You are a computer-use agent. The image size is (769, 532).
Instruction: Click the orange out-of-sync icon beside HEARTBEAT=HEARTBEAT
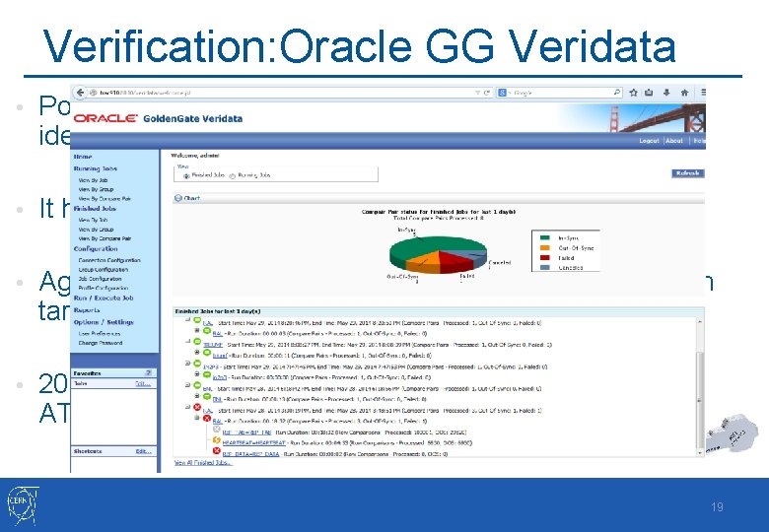point(216,440)
